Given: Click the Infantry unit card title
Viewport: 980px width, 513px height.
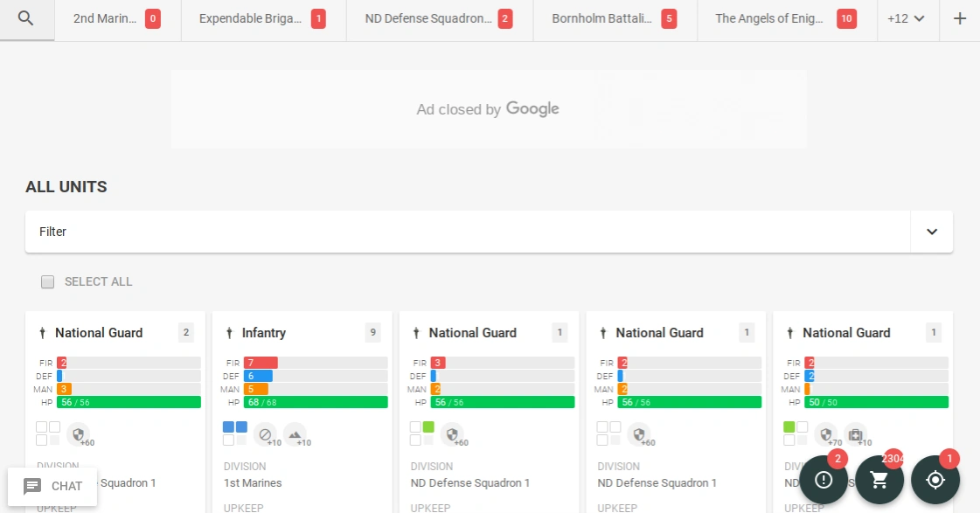Looking at the screenshot, I should click(264, 333).
